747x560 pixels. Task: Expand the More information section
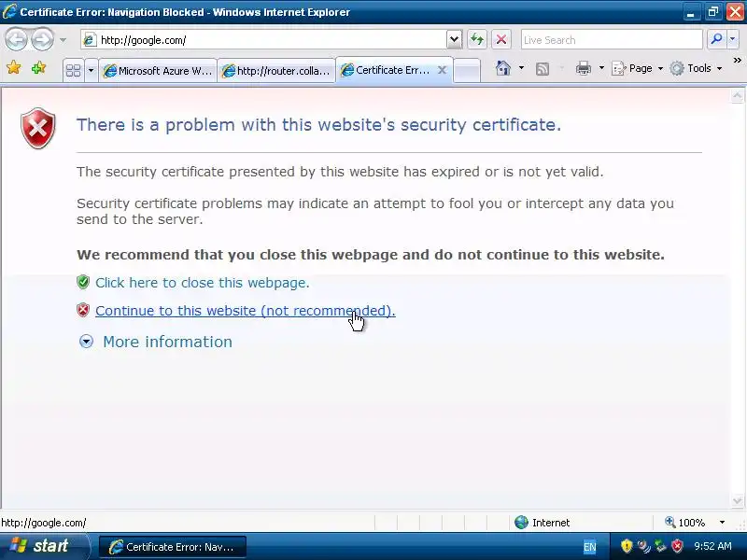click(86, 342)
